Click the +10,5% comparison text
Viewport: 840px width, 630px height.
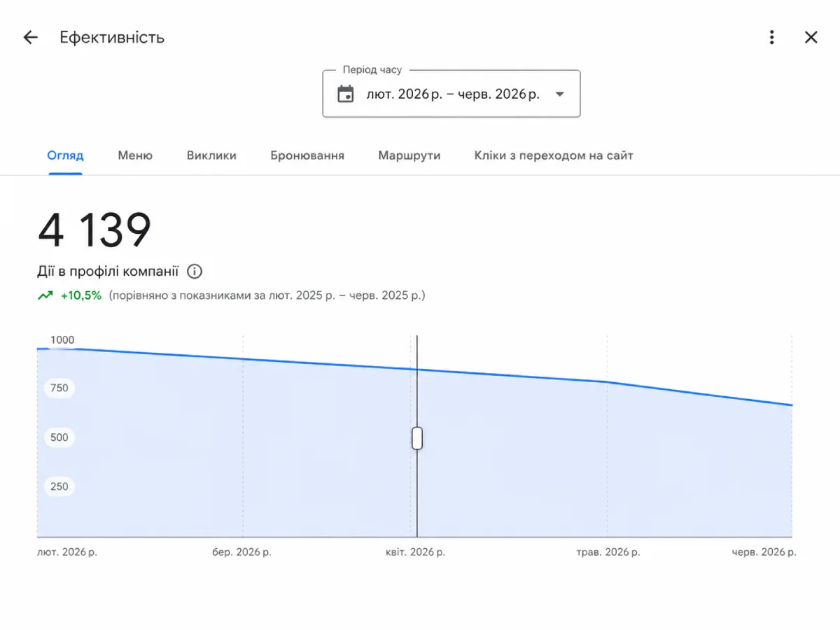(x=81, y=295)
